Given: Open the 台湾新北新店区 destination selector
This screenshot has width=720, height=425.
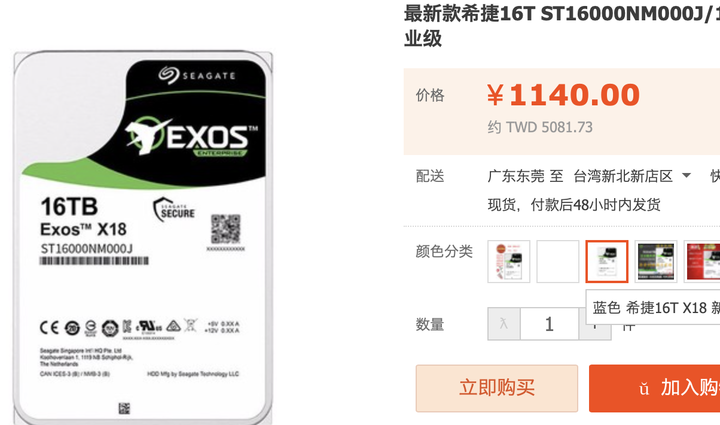Looking at the screenshot, I should [623, 176].
